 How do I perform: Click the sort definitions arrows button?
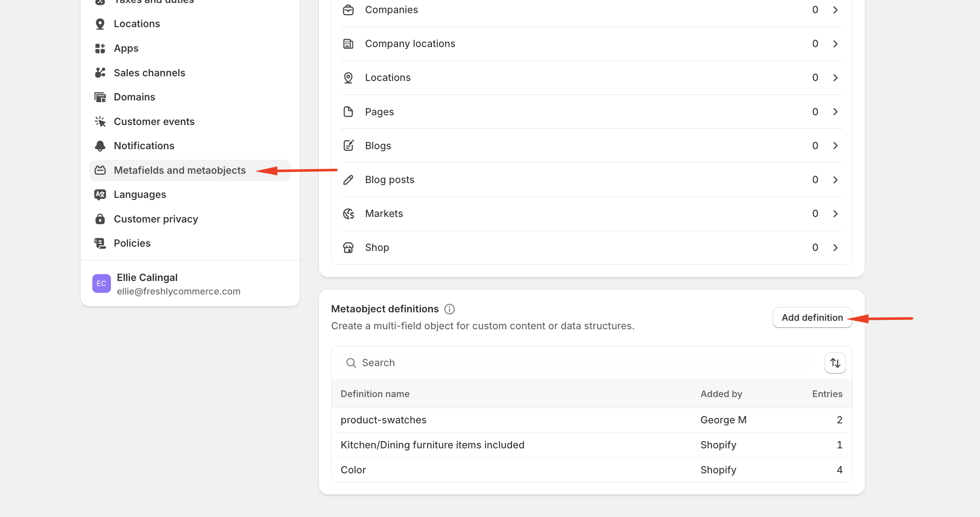coord(835,363)
